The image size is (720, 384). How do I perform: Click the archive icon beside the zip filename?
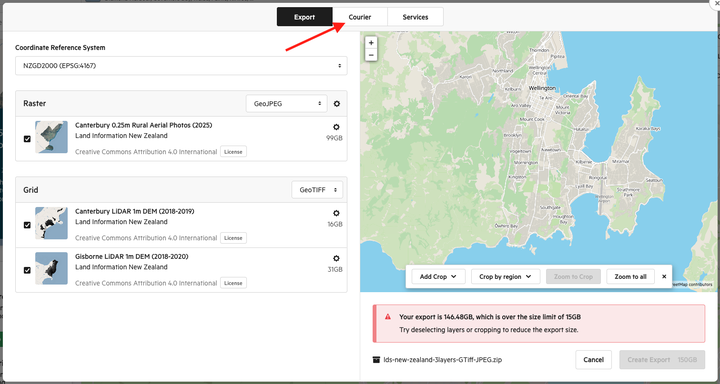point(377,360)
